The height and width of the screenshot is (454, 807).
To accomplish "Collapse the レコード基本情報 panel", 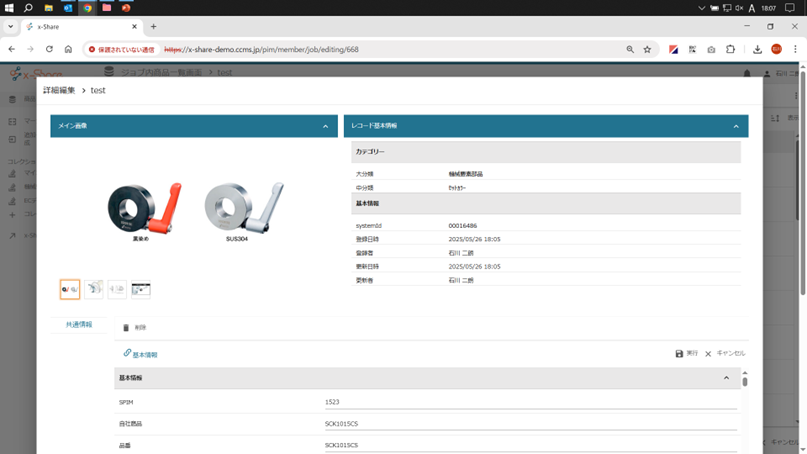I will 736,127.
